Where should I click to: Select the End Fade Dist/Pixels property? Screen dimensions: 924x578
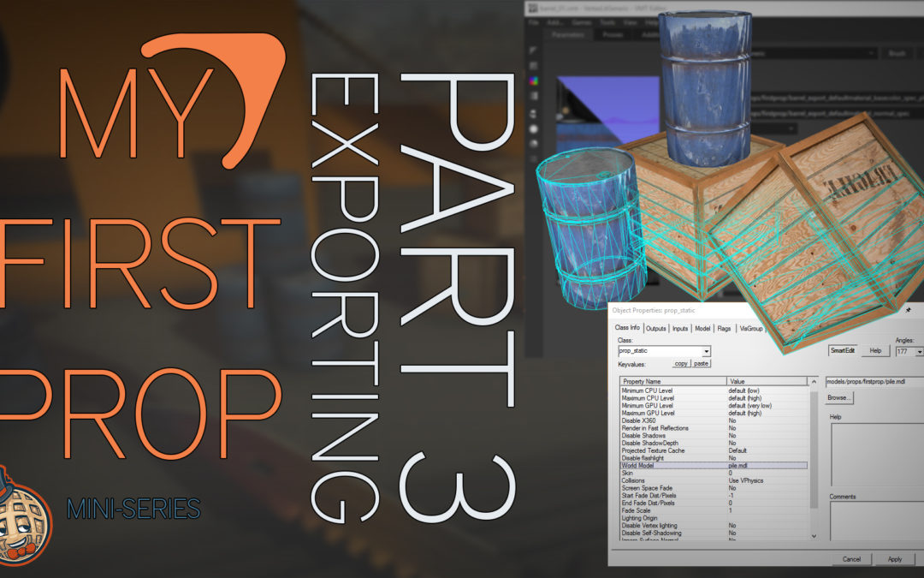[714, 504]
